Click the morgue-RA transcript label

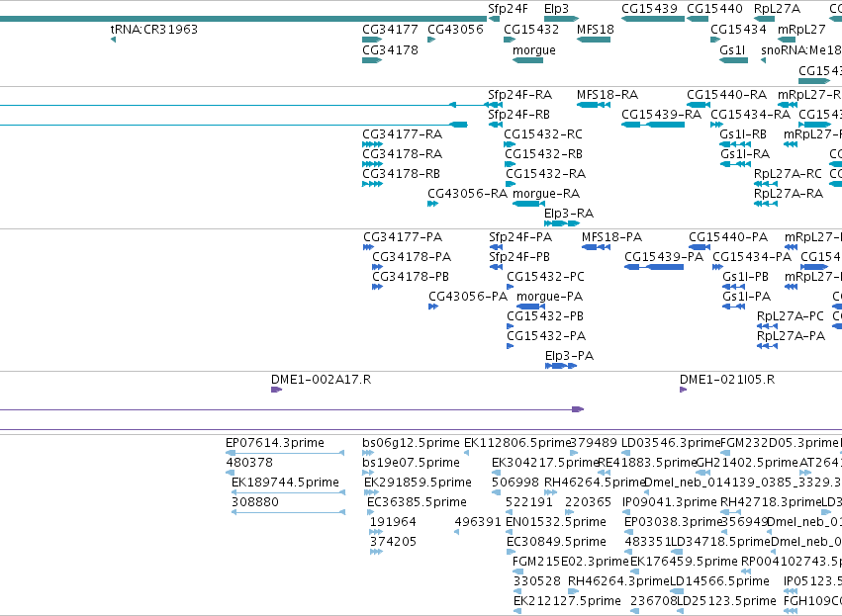(x=546, y=194)
